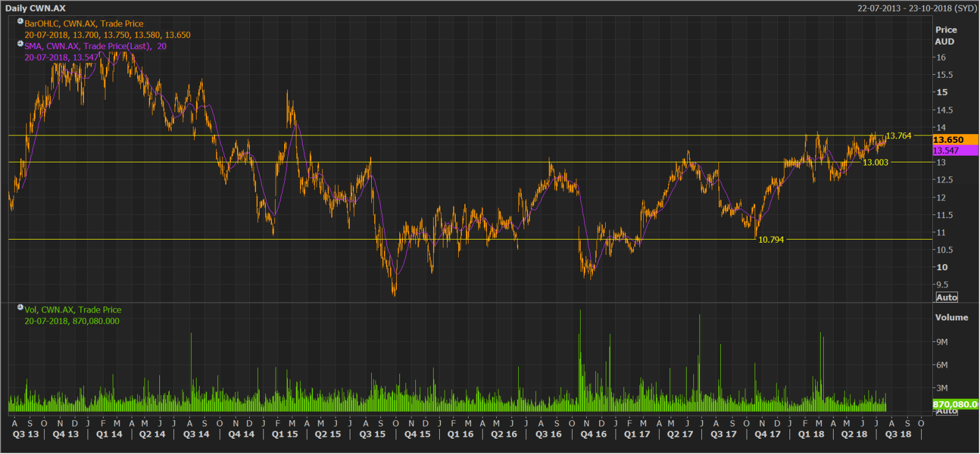Viewport: 980px width, 454px height.
Task: Click the clock icon beside the SMA legend
Action: click(x=20, y=44)
